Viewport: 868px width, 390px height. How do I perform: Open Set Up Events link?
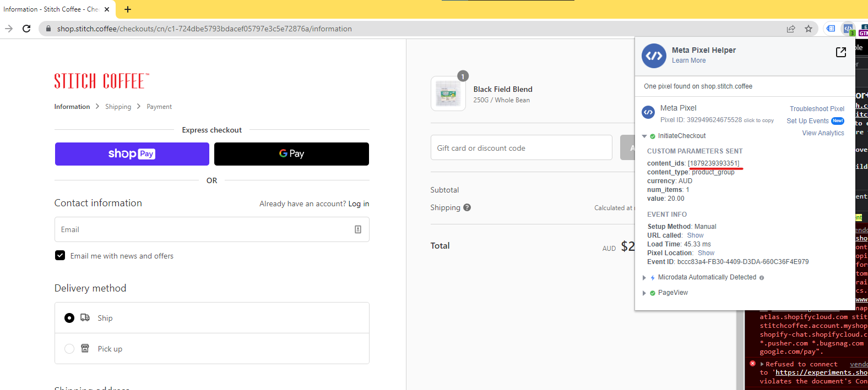[x=807, y=121]
